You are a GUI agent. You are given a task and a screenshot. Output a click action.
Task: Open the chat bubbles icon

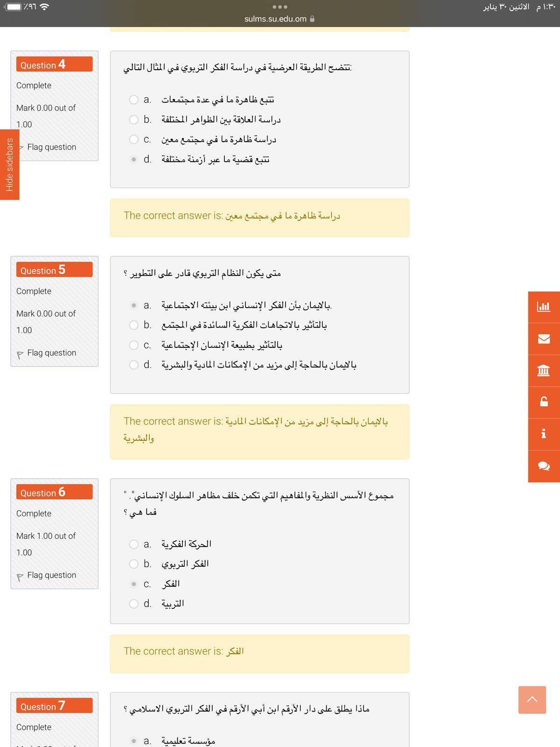coord(544,466)
